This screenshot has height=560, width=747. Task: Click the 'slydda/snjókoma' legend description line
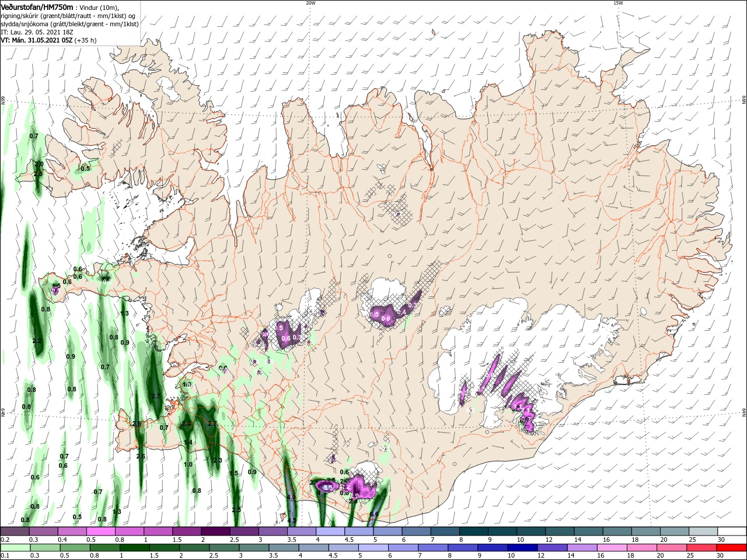click(69, 24)
